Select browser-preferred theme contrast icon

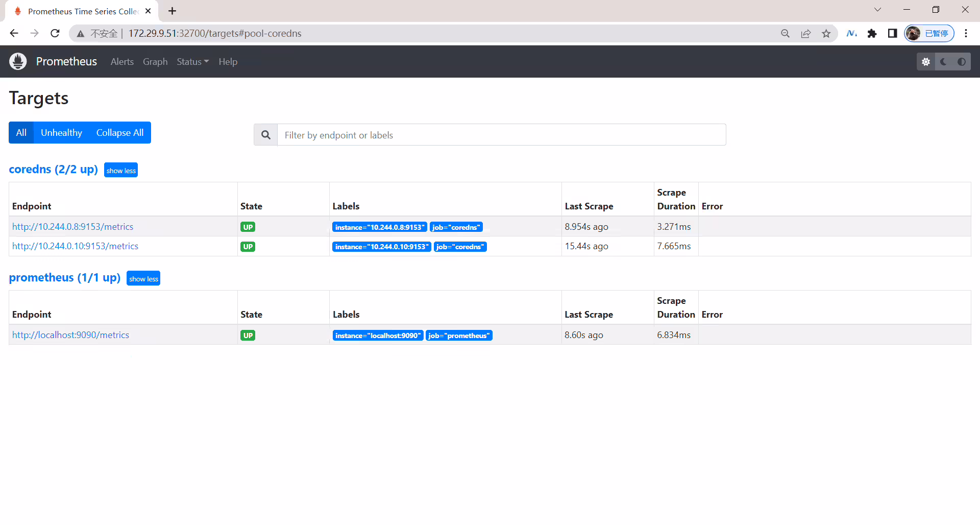[962, 62]
